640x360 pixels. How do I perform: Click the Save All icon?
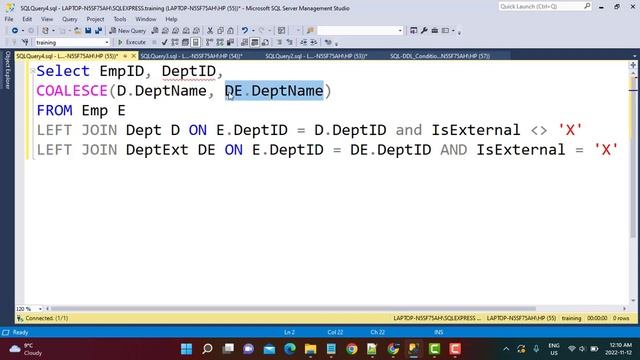pos(98,31)
